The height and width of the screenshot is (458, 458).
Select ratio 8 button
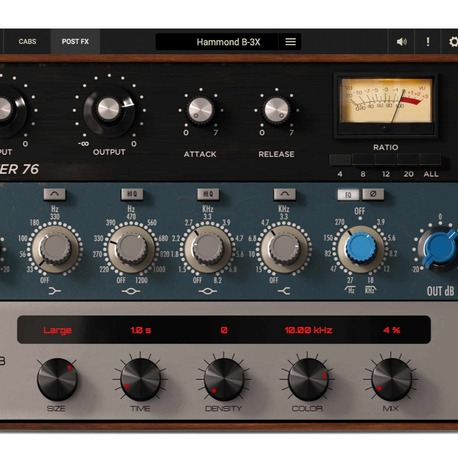coord(363,159)
